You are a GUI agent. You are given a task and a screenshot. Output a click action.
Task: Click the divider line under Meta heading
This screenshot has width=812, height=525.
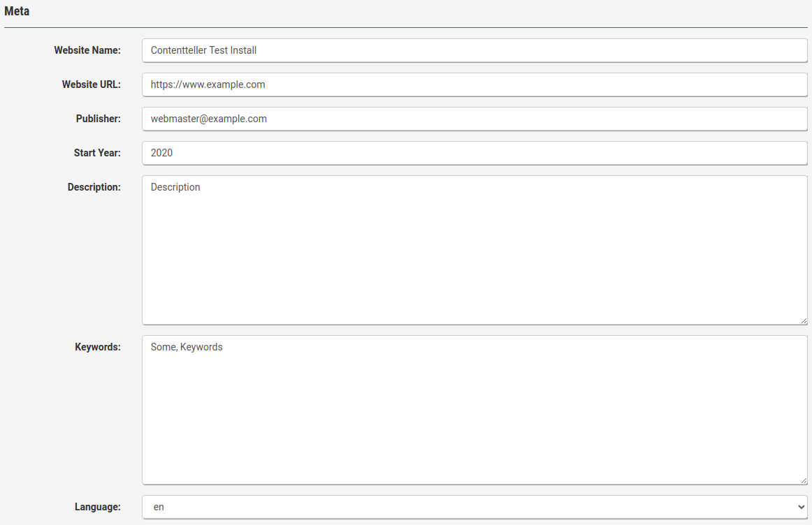point(405,28)
